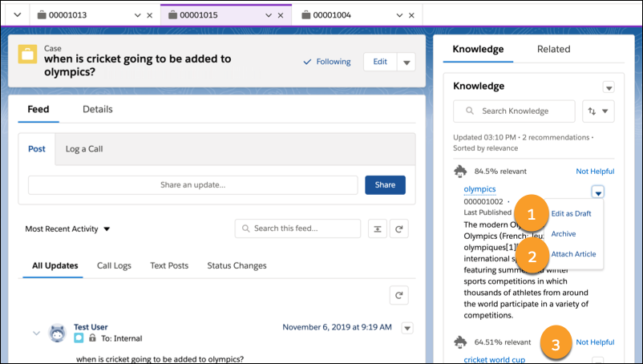This screenshot has height=364, width=643.
Task: Toggle the Following button
Action: coord(327,62)
